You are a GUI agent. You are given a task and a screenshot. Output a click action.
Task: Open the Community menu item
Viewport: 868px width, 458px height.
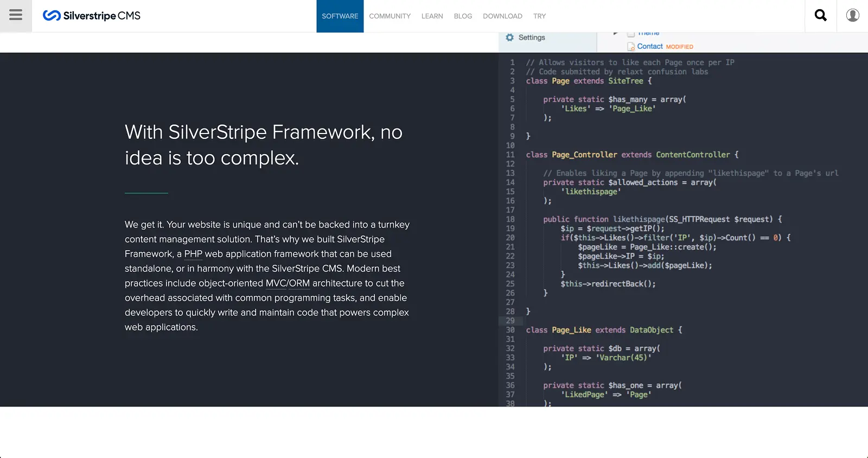click(390, 16)
